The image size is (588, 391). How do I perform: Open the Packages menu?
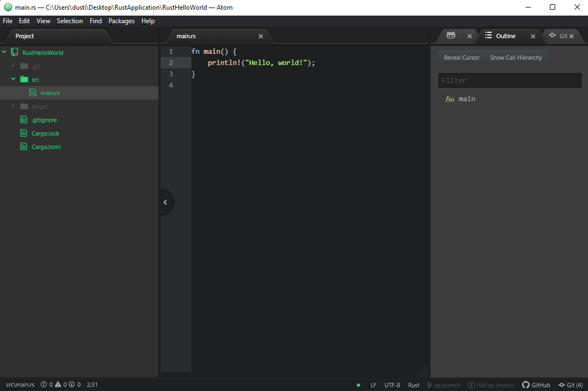(x=121, y=21)
